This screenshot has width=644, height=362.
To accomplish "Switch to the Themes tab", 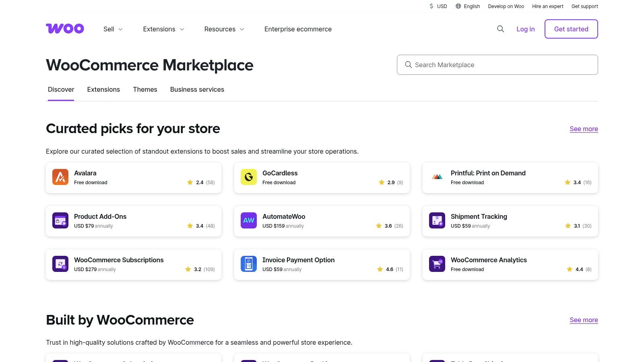I will click(x=145, y=89).
